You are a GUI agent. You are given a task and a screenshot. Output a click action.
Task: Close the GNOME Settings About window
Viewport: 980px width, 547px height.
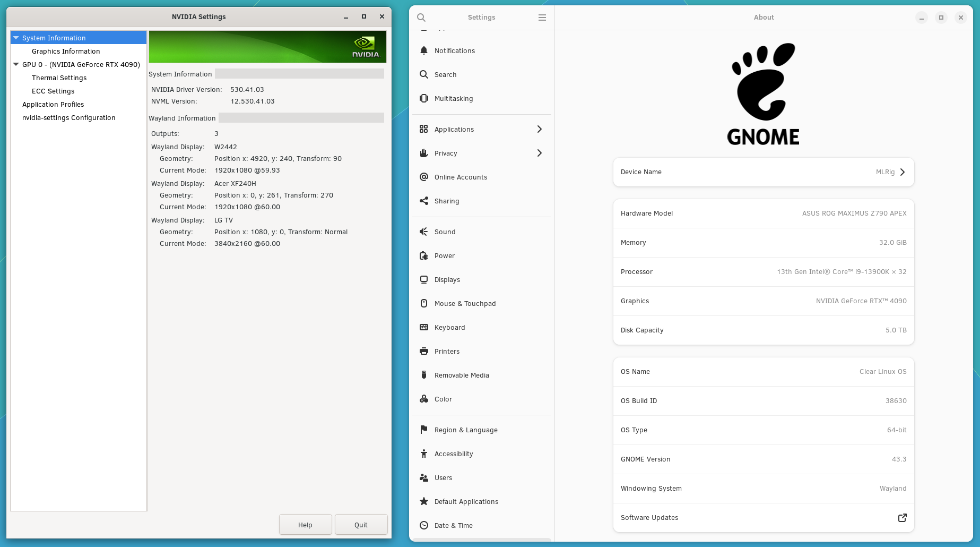click(961, 18)
